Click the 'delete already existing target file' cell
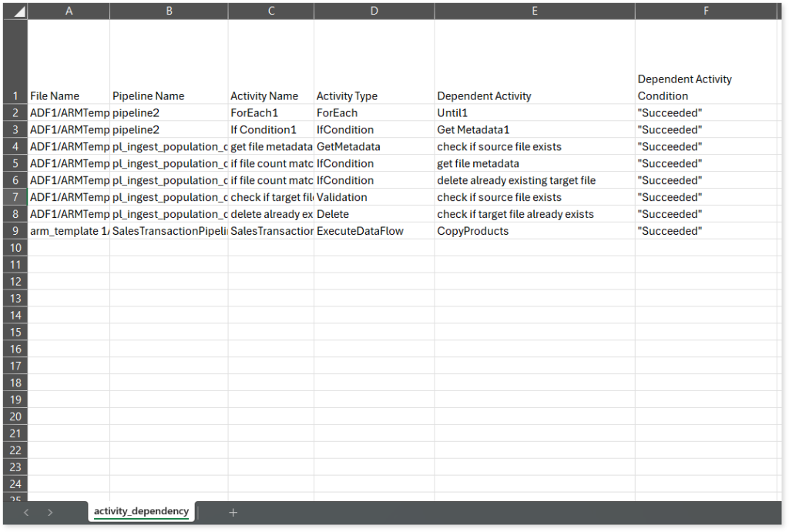The image size is (789, 532). [x=515, y=181]
